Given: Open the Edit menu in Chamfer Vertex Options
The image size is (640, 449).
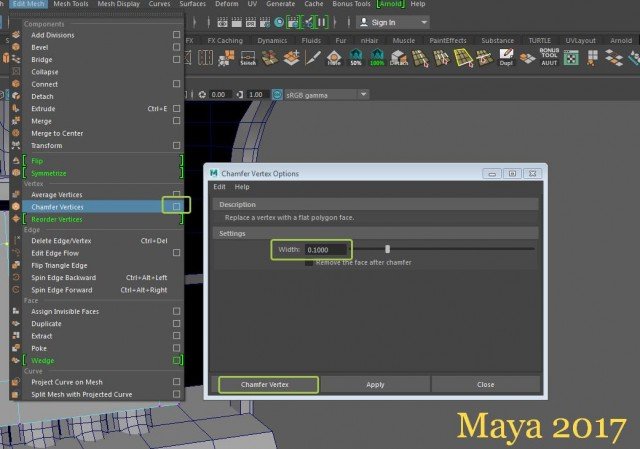Looking at the screenshot, I should (x=219, y=187).
